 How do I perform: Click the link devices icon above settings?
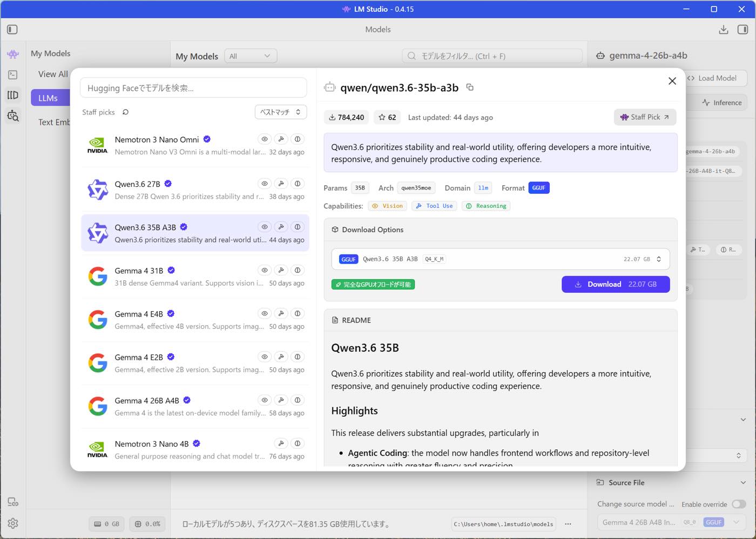(x=13, y=502)
